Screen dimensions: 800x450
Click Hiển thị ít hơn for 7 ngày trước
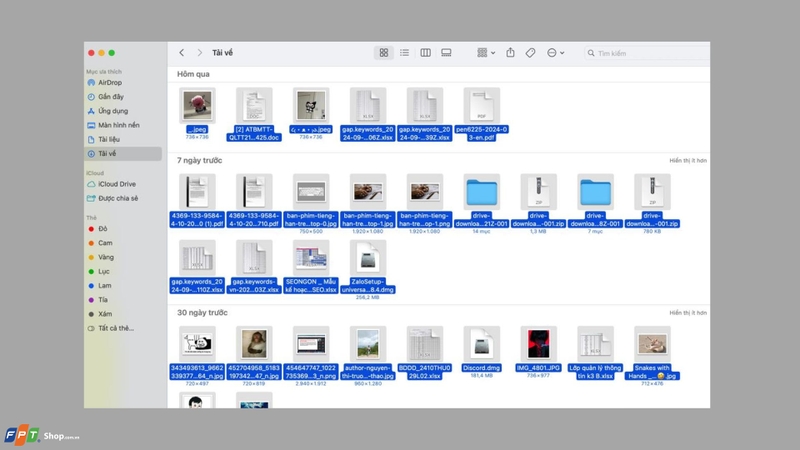pyautogui.click(x=688, y=161)
